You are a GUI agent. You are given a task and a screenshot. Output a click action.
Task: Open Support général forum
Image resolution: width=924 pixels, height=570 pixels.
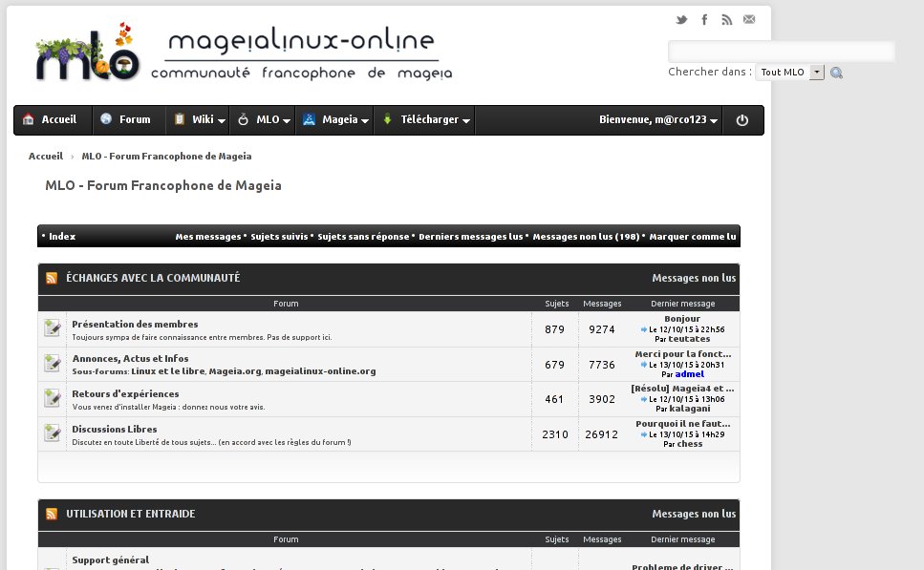click(x=110, y=560)
